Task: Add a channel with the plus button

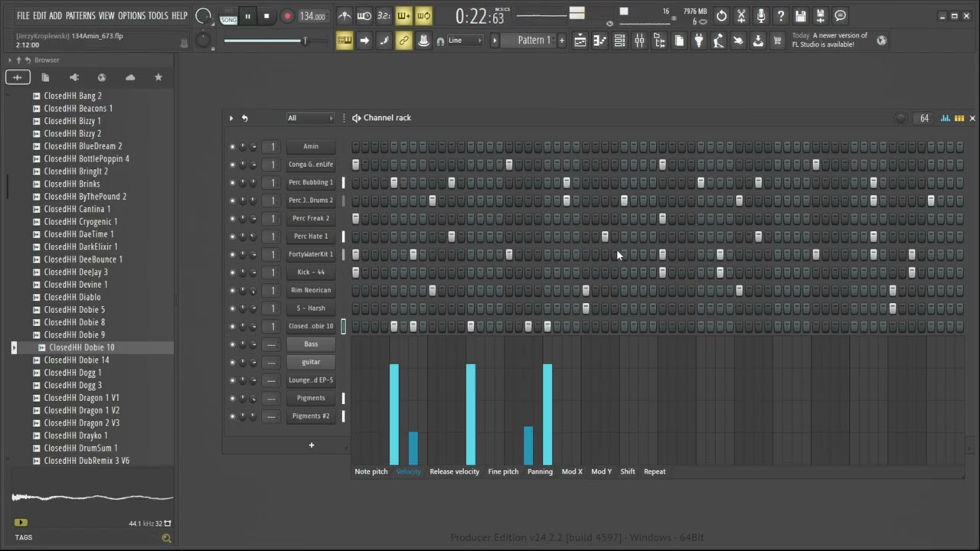Action: pyautogui.click(x=312, y=445)
